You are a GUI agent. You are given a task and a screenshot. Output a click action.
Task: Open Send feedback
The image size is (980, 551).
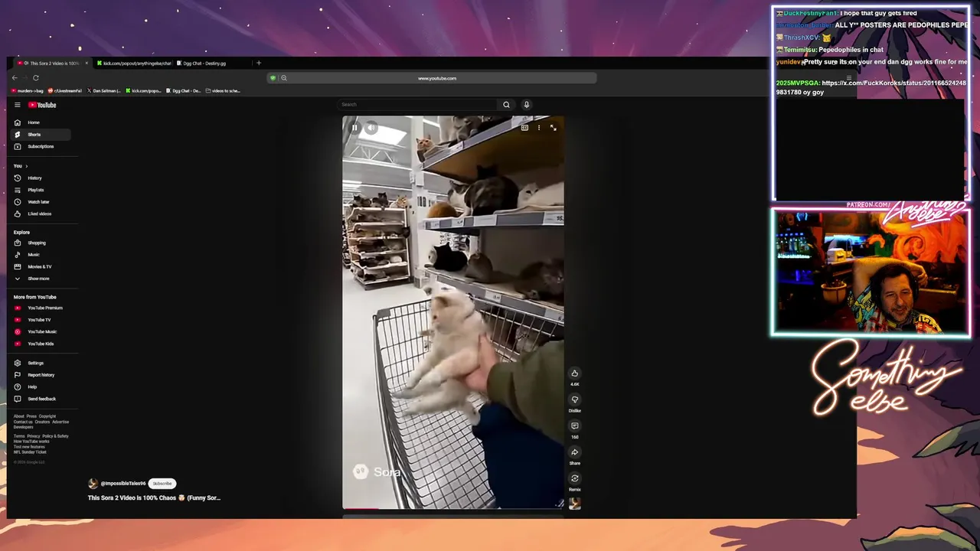[x=41, y=399]
